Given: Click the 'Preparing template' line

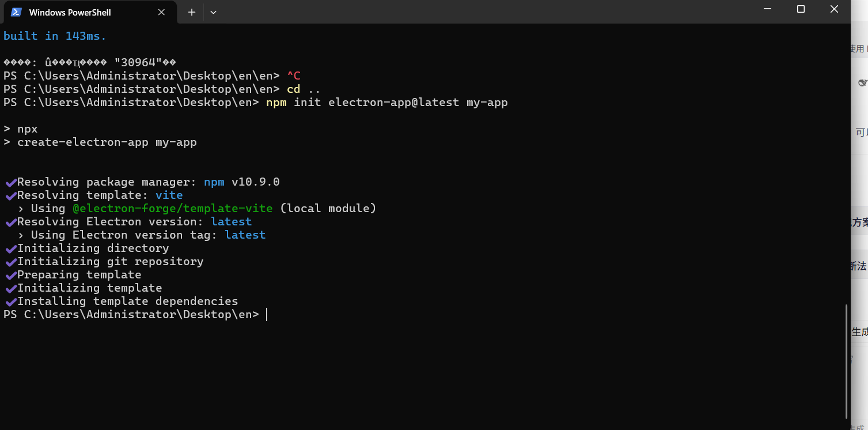Looking at the screenshot, I should [74, 274].
